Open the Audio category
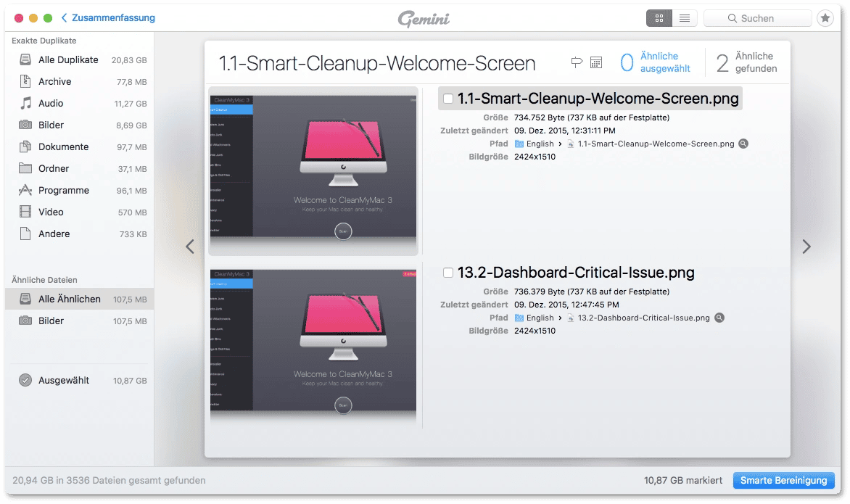Viewport: 850px width, 504px height. [79, 104]
